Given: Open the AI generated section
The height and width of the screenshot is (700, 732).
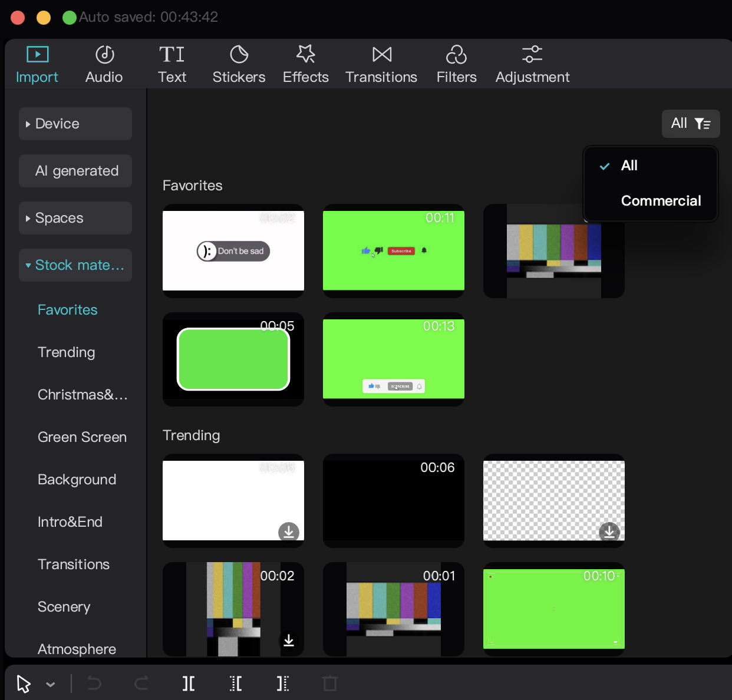Looking at the screenshot, I should click(x=75, y=171).
